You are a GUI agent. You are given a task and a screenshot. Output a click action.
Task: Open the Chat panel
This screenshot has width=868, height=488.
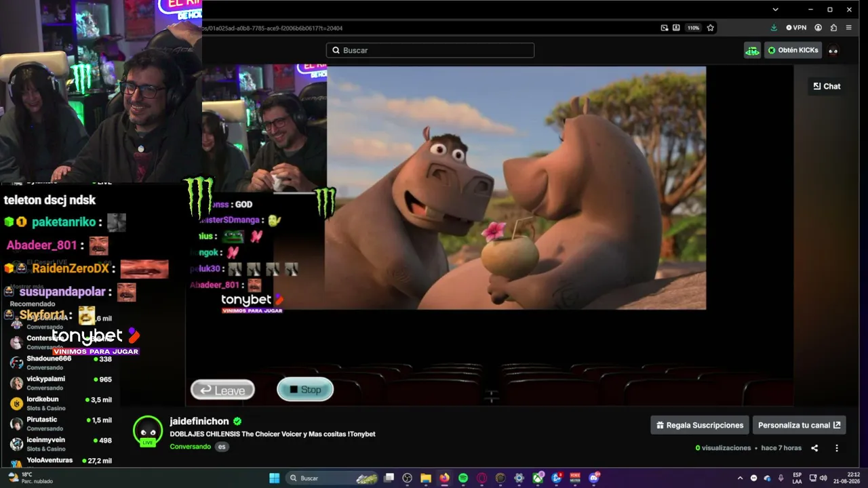coord(827,86)
